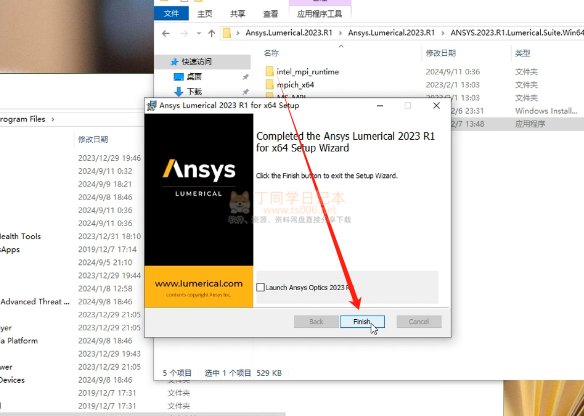Screen dimensions: 584x416
Task: Click the up-one-level arrow icon
Action: (212, 34)
